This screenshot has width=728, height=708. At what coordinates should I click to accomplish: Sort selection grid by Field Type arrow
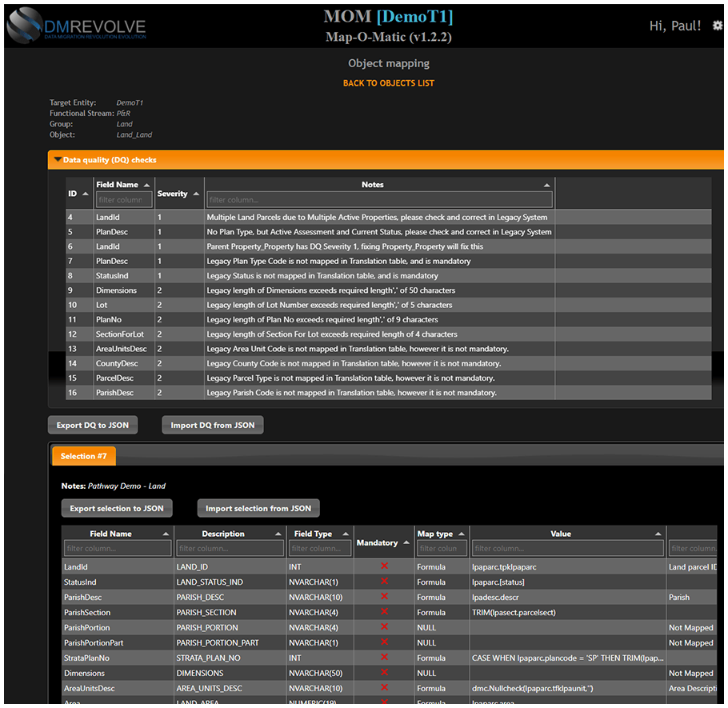[346, 534]
